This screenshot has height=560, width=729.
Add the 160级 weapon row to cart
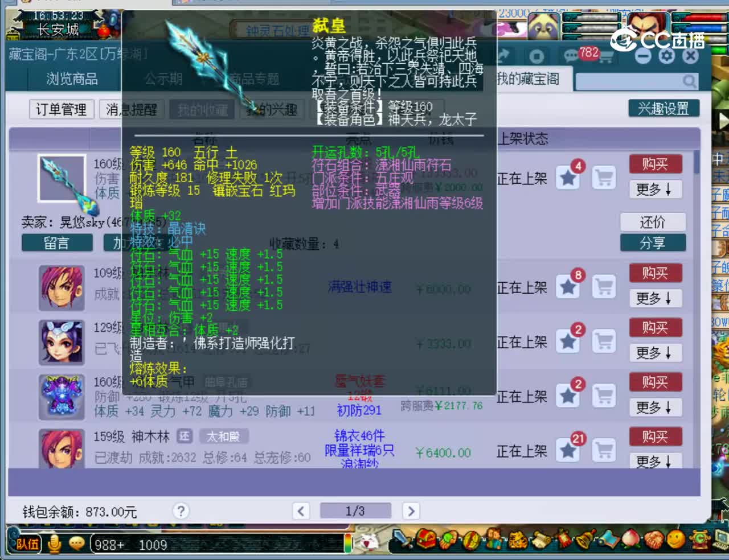pyautogui.click(x=604, y=178)
